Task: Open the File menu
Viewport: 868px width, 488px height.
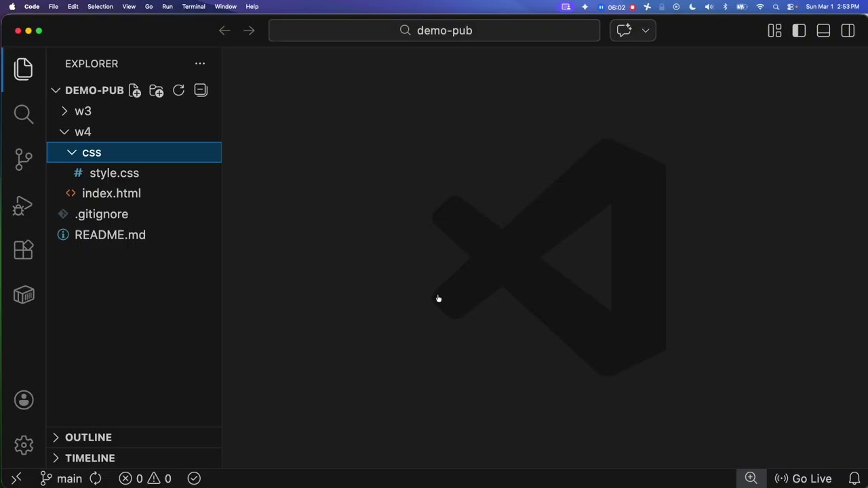Action: (x=54, y=7)
